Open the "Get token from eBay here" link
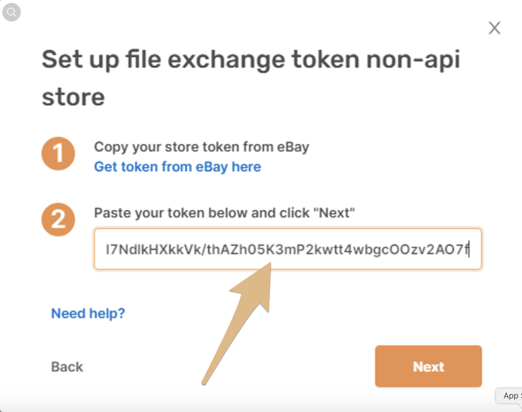 pyautogui.click(x=177, y=167)
